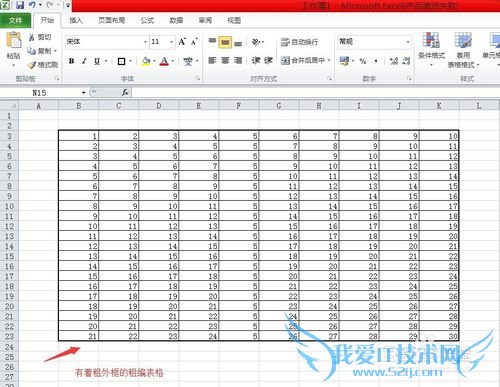This screenshot has width=500, height=387.
Task: Click the Undo arrow icon
Action: click(33, 5)
